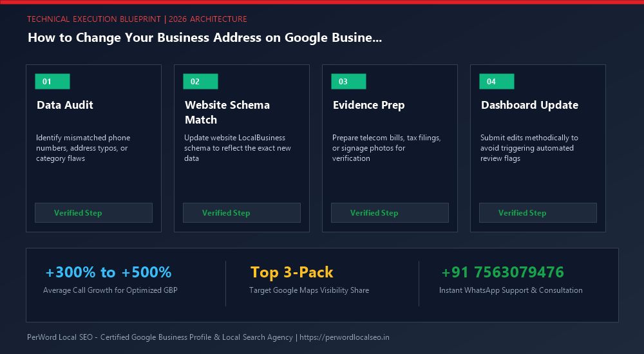This screenshot has width=644, height=354.
Task: Select the green 02 step badge
Action: click(x=200, y=81)
